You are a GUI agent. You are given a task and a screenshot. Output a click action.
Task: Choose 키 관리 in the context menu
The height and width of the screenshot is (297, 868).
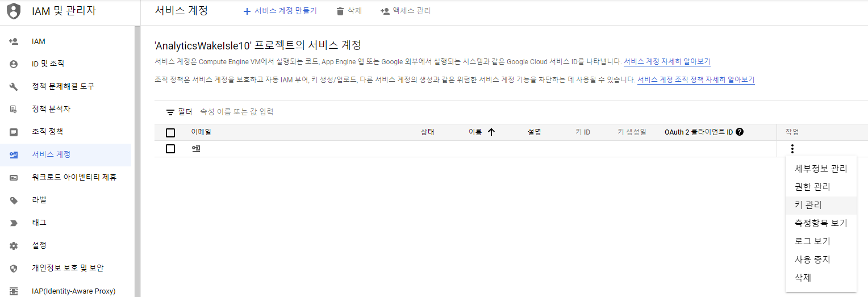coord(821,205)
